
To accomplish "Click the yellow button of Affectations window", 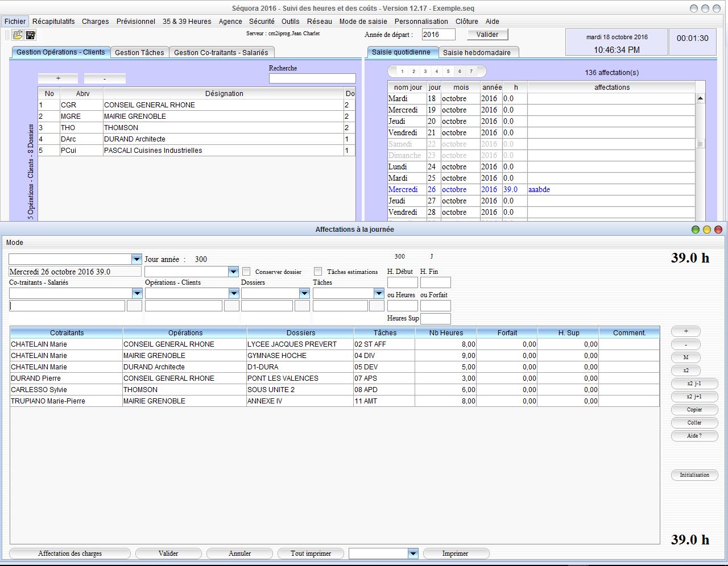I will click(706, 230).
